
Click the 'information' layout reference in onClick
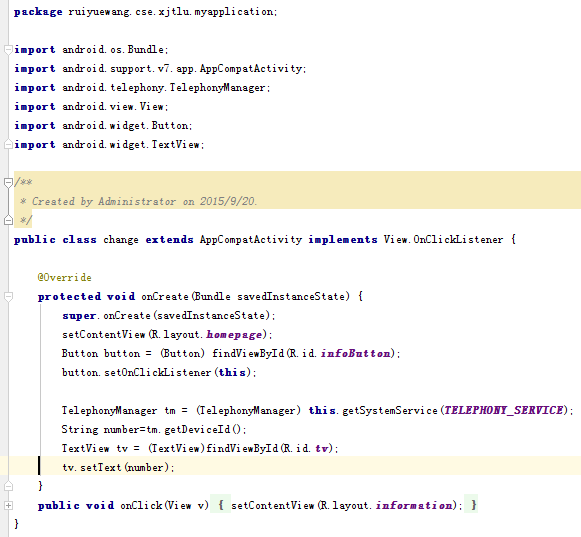[414, 505]
